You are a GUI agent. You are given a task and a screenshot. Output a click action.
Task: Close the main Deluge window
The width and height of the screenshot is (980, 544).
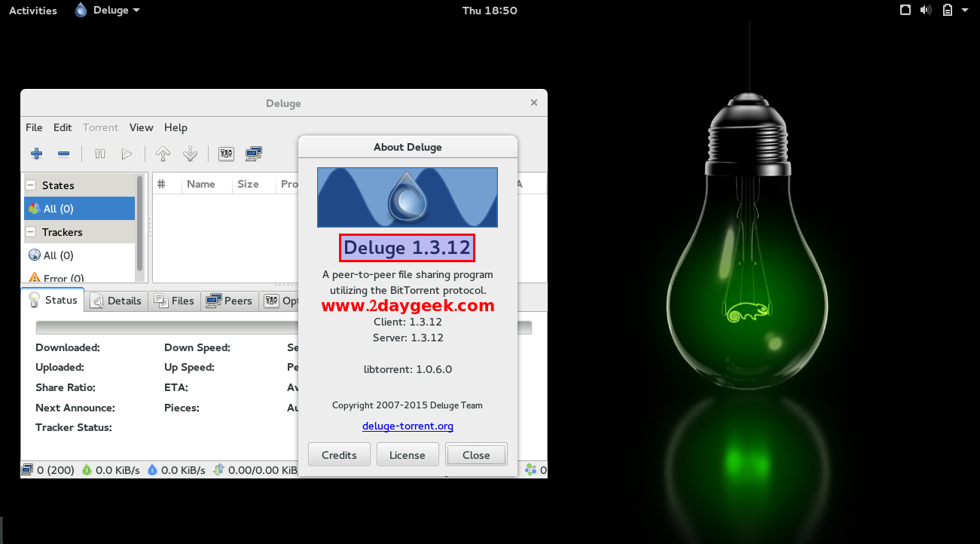[x=534, y=102]
